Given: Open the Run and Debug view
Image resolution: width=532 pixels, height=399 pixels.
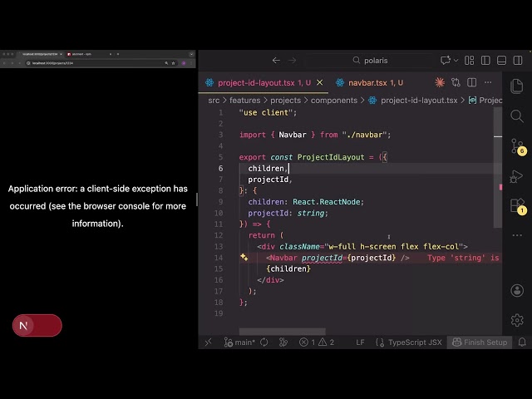Looking at the screenshot, I should [x=517, y=176].
